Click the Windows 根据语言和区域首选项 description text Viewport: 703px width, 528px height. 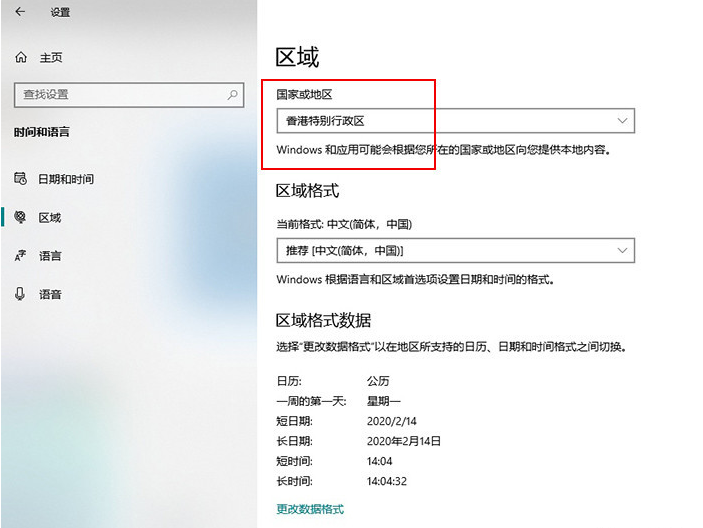tap(416, 280)
